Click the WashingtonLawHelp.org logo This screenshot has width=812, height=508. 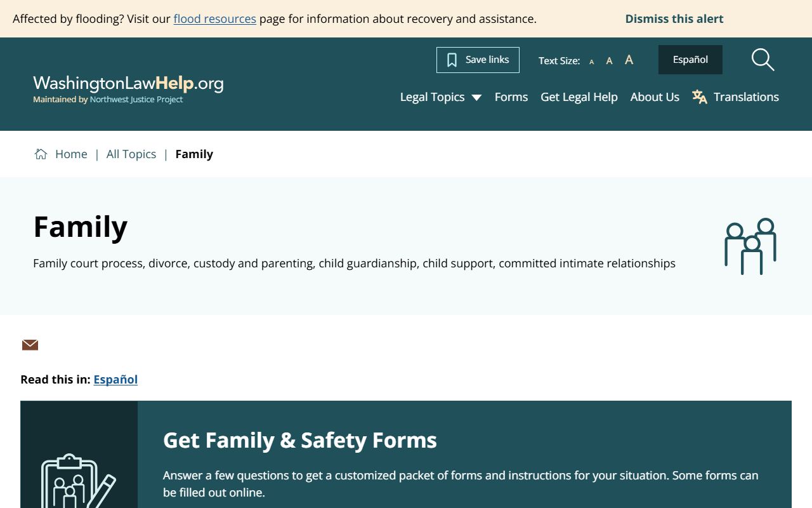pos(128,83)
